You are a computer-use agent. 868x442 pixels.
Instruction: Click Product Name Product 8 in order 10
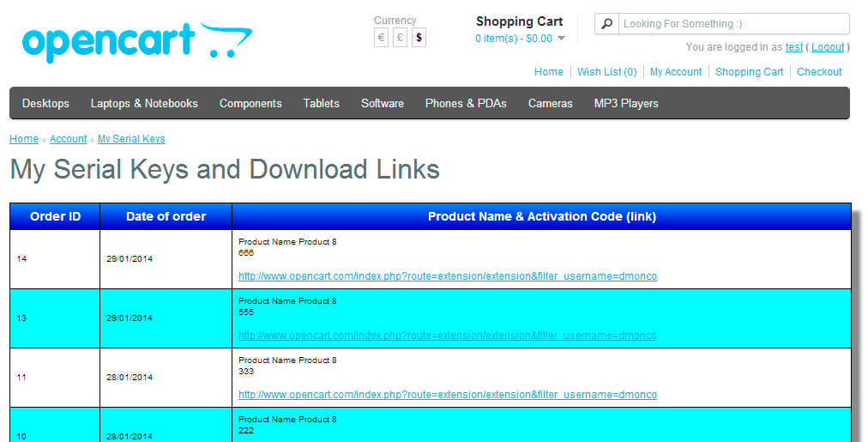pyautogui.click(x=287, y=420)
